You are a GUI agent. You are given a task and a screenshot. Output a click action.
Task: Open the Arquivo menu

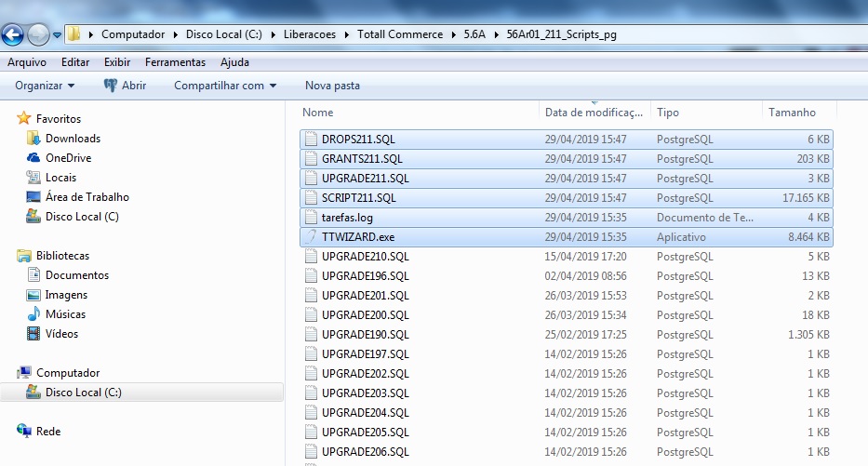(x=27, y=62)
